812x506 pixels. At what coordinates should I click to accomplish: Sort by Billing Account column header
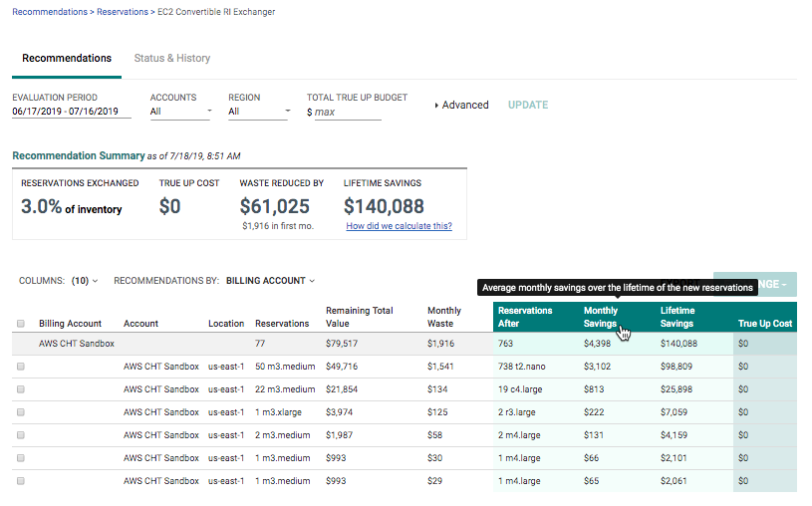click(70, 324)
